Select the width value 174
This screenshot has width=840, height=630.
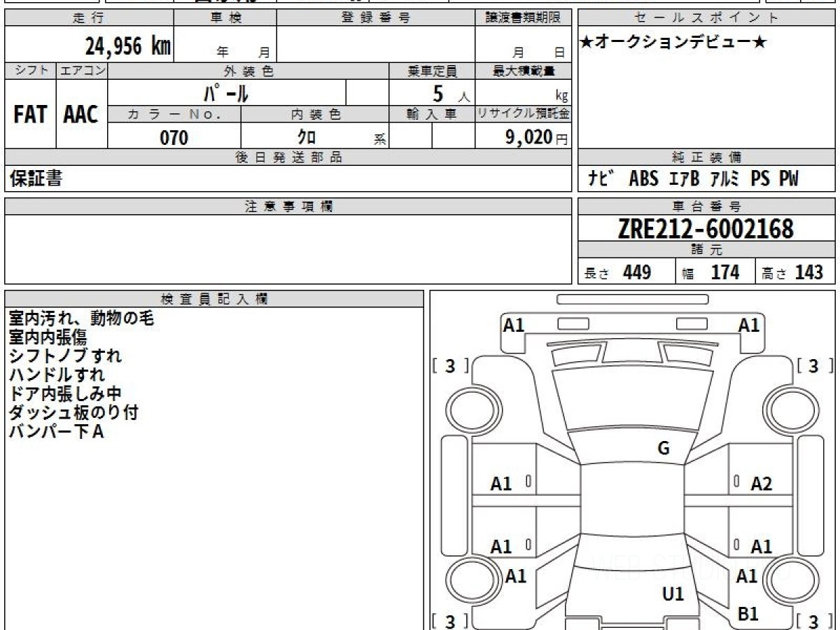coord(725,272)
